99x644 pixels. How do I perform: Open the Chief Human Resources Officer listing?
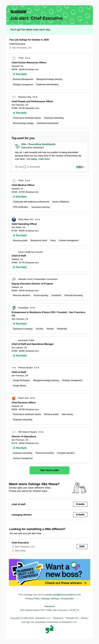[x=29, y=63]
